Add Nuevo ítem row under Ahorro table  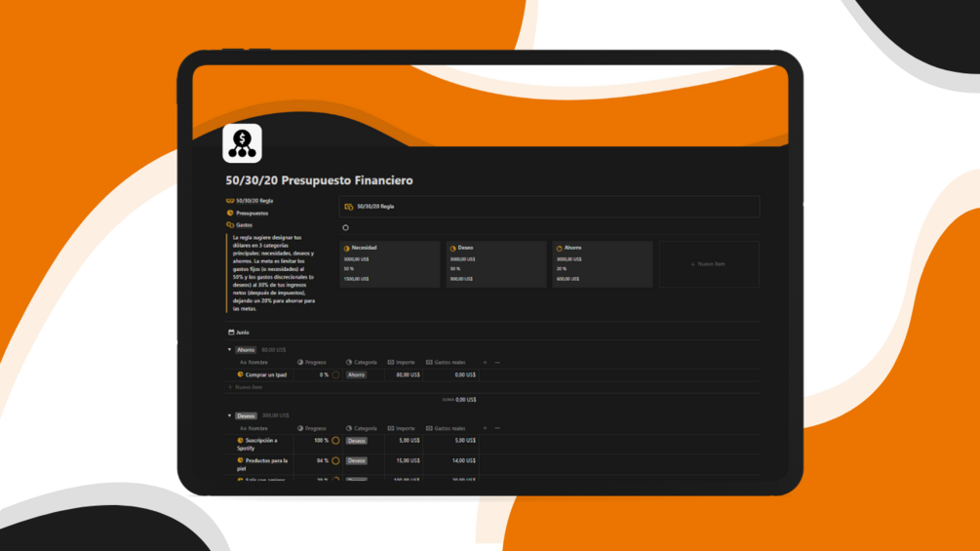point(246,387)
